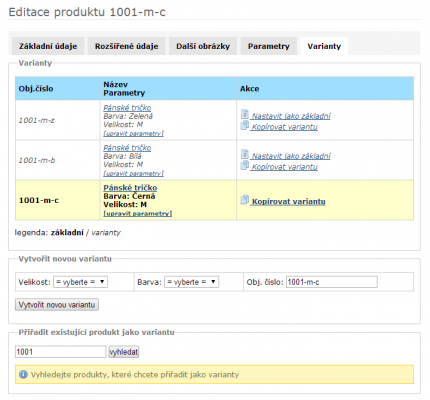Click the Editace produktu 1001-m-c heading
Screen dimensions: 430x400
pyautogui.click(x=87, y=12)
